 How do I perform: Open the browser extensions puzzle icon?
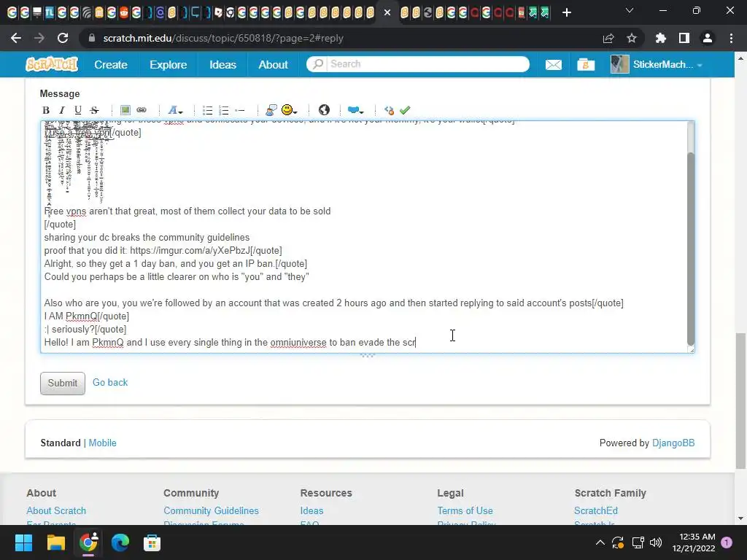[660, 38]
